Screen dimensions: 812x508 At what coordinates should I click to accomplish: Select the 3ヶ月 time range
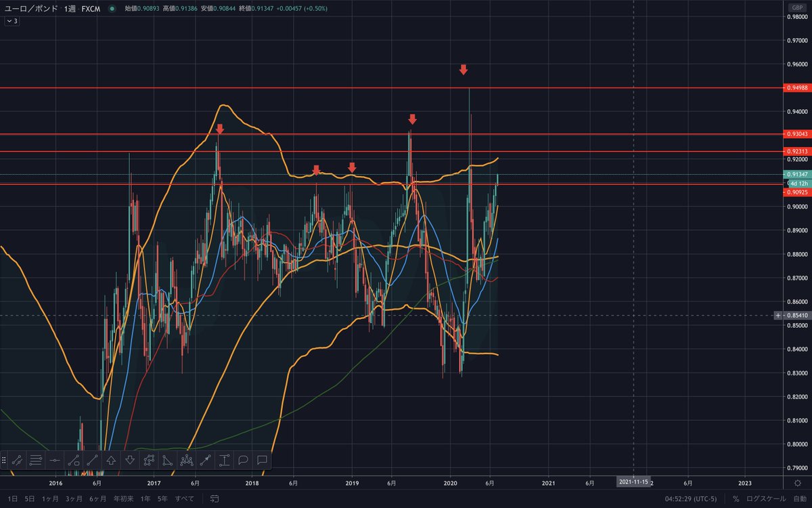74,499
